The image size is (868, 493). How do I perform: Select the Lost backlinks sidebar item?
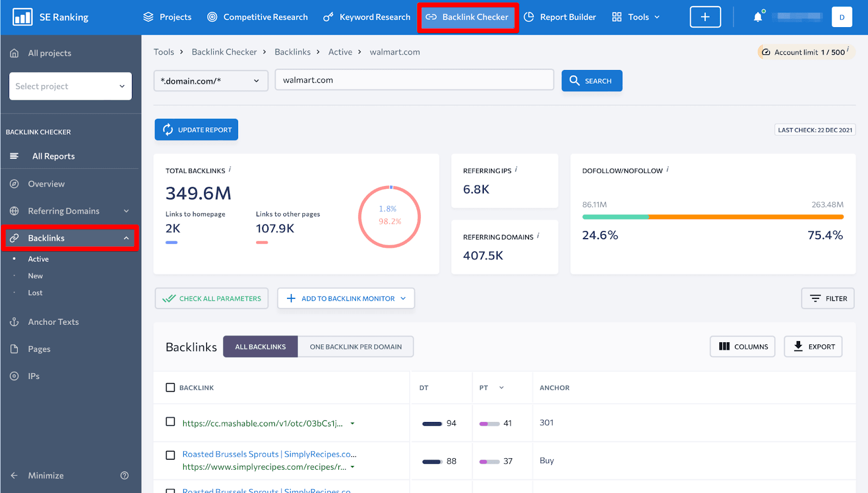35,293
